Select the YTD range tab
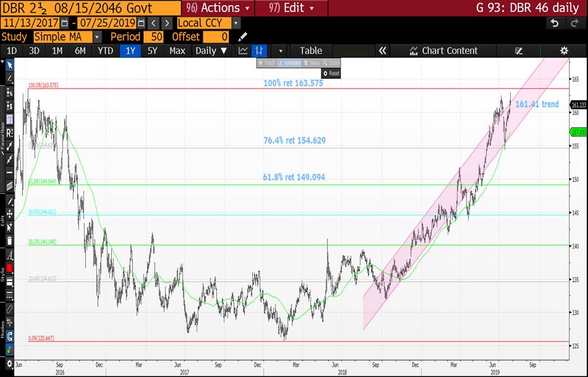 (x=106, y=51)
